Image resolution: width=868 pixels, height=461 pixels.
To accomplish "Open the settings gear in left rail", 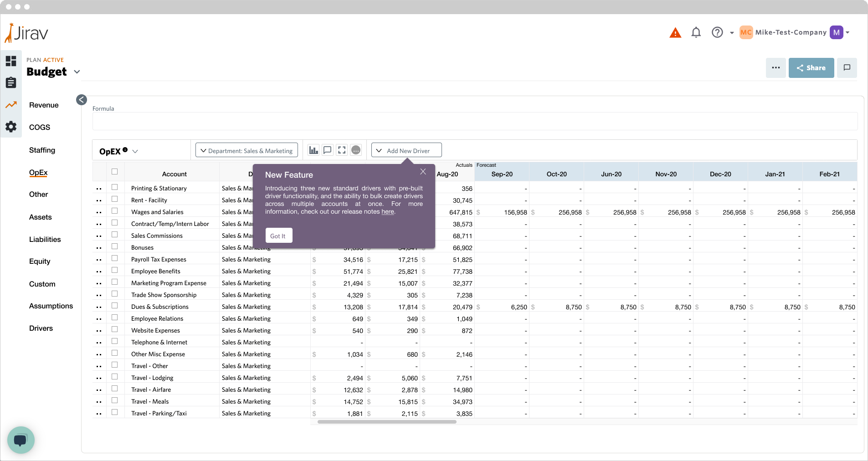I will 11,127.
